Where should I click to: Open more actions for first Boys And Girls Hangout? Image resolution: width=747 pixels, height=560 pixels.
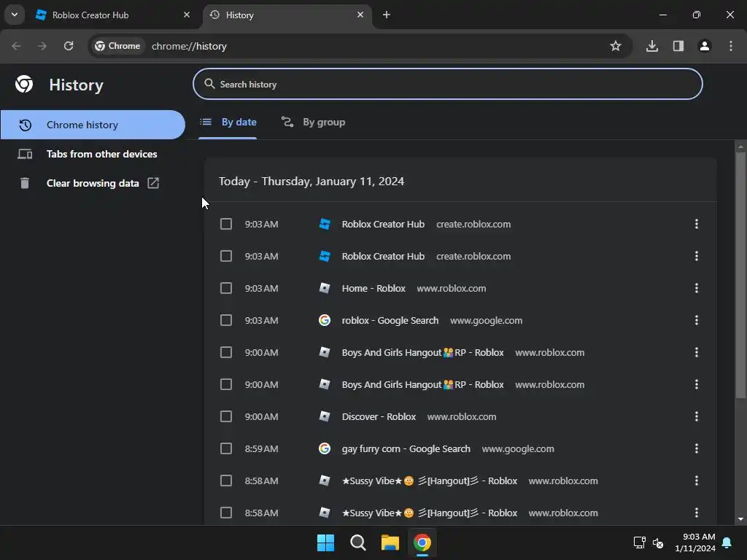(697, 352)
